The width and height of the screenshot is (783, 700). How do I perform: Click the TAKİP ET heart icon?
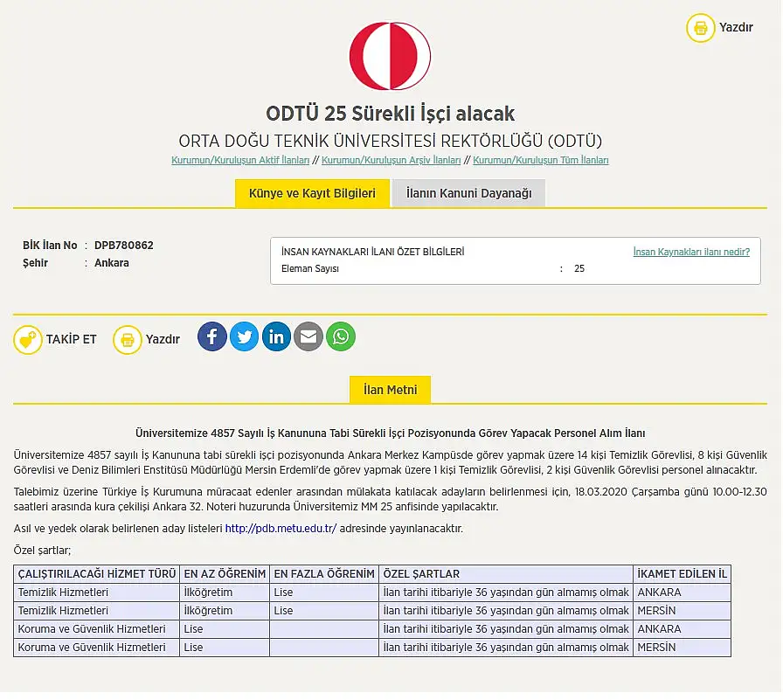pos(27,340)
